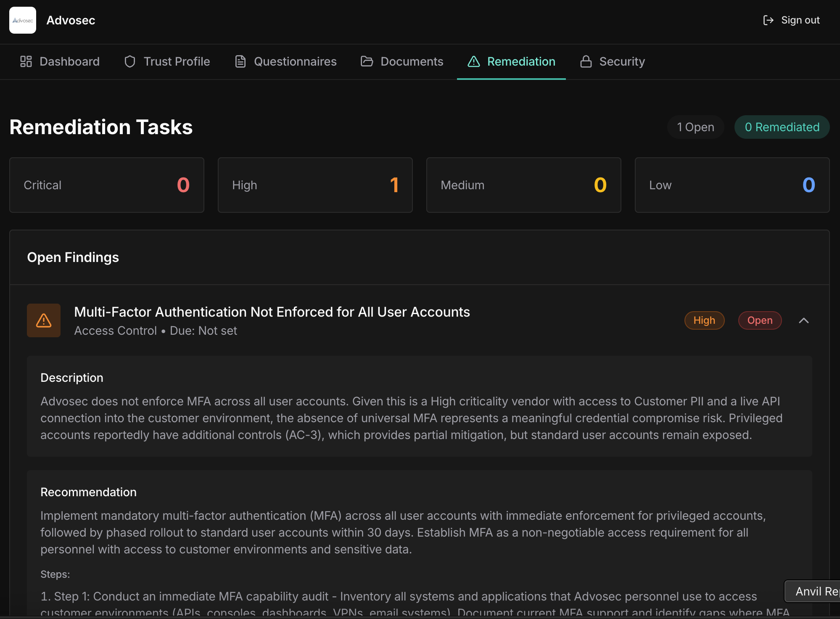Click the Multi-Factor Authentication Not Enforced title
Screen dimensions: 840x619
pos(272,312)
